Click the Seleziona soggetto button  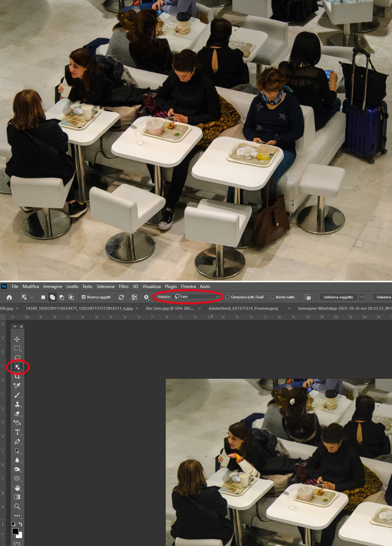338,297
